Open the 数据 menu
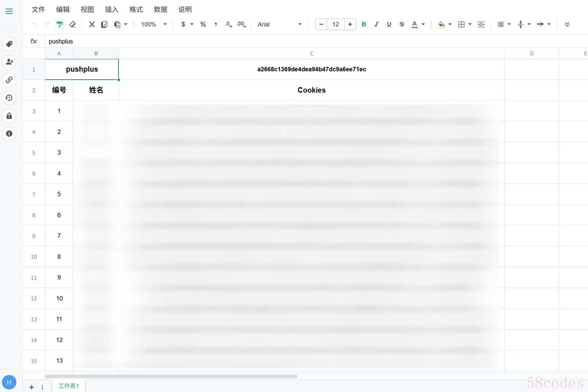The width and height of the screenshot is (588, 392). tap(160, 9)
